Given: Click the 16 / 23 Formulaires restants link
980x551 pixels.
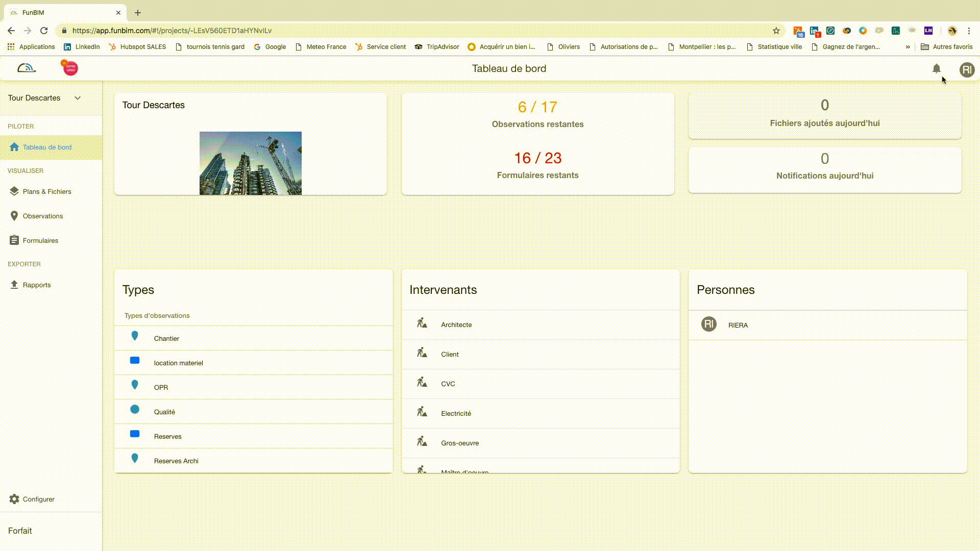Looking at the screenshot, I should [x=537, y=158].
